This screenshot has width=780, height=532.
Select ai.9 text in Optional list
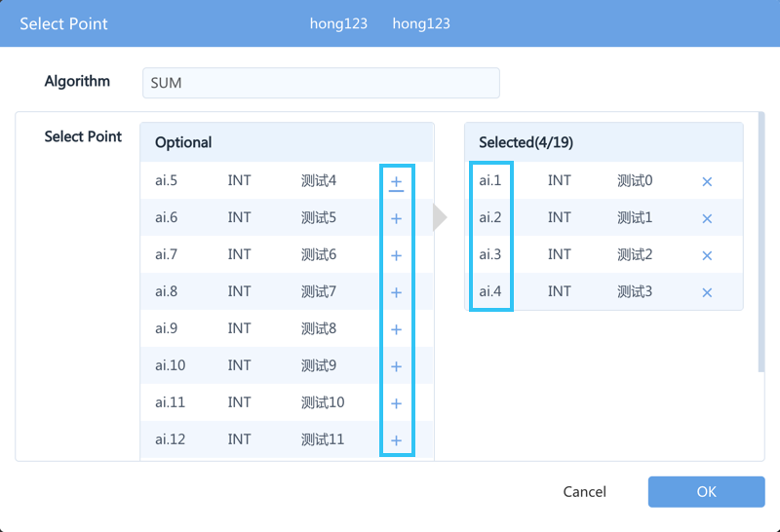point(166,328)
